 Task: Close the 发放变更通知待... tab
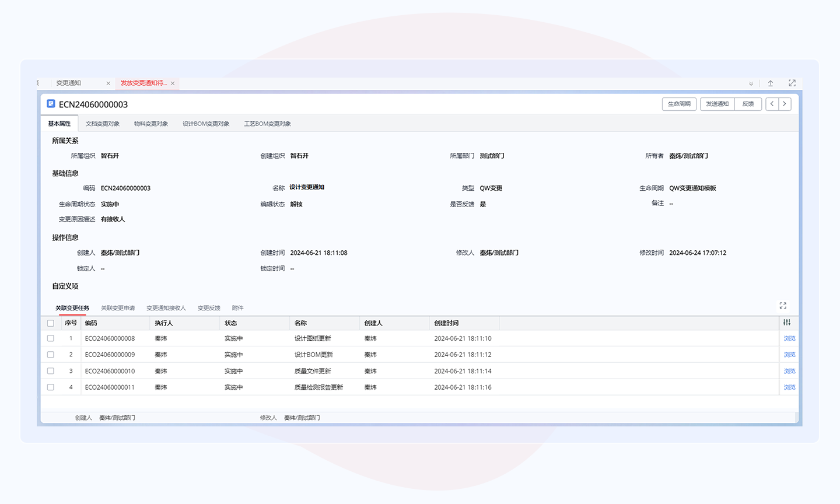(x=173, y=83)
